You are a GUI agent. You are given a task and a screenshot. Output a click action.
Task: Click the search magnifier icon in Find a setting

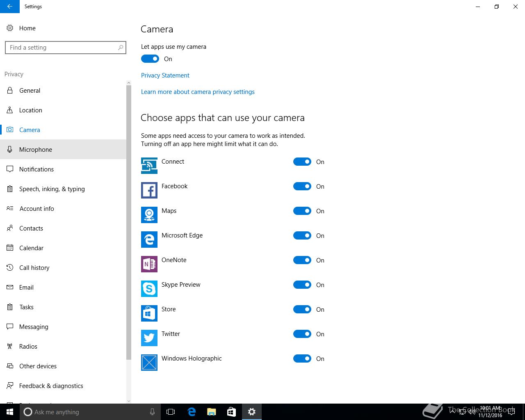(x=120, y=48)
